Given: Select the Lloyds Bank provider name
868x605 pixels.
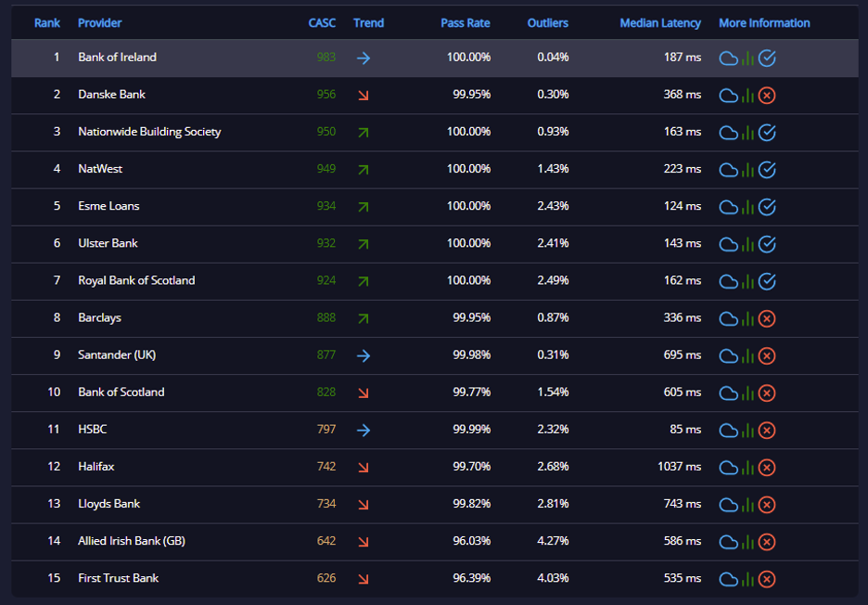Looking at the screenshot, I should pos(109,504).
